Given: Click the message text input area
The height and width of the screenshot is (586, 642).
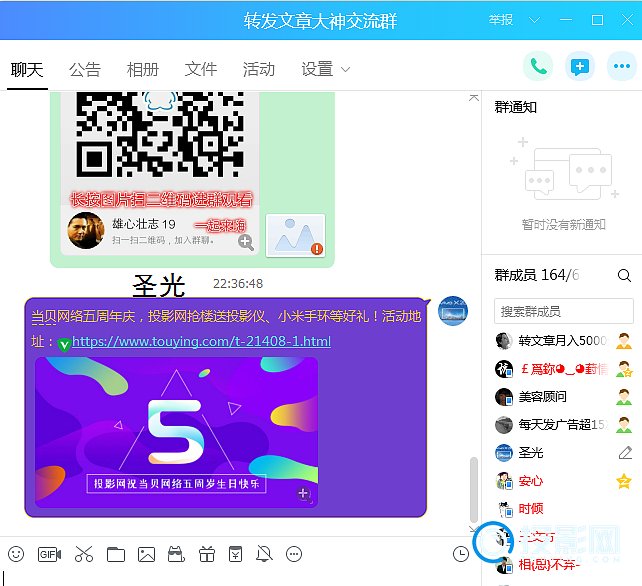Looking at the screenshot, I should (x=240, y=577).
